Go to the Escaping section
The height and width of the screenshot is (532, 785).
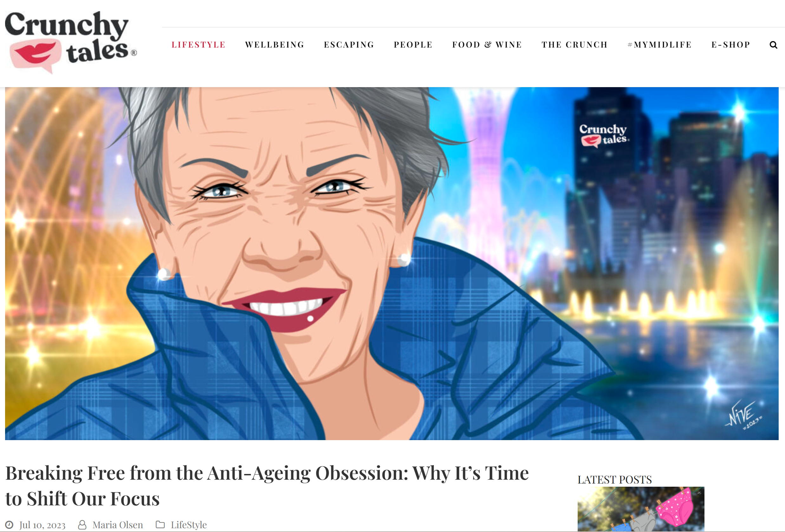point(349,45)
